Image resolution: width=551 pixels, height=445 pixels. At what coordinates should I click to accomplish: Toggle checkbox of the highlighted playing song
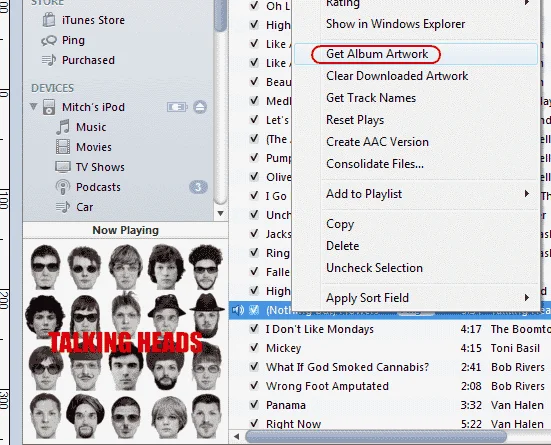254,310
